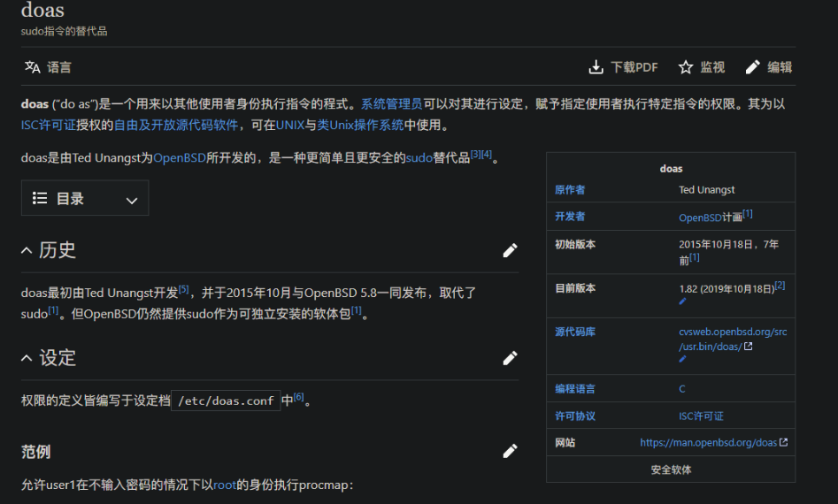Click 原作者 label in infobox
Viewport: 838px width, 504px height.
570,189
